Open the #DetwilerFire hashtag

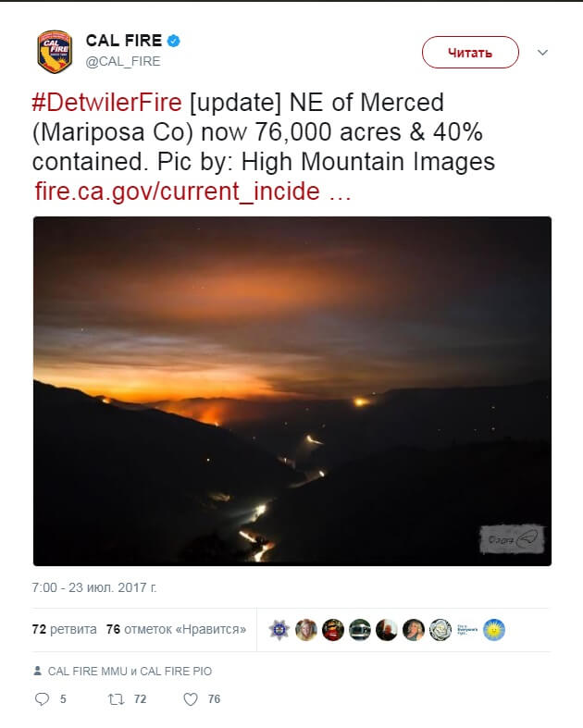(106, 103)
